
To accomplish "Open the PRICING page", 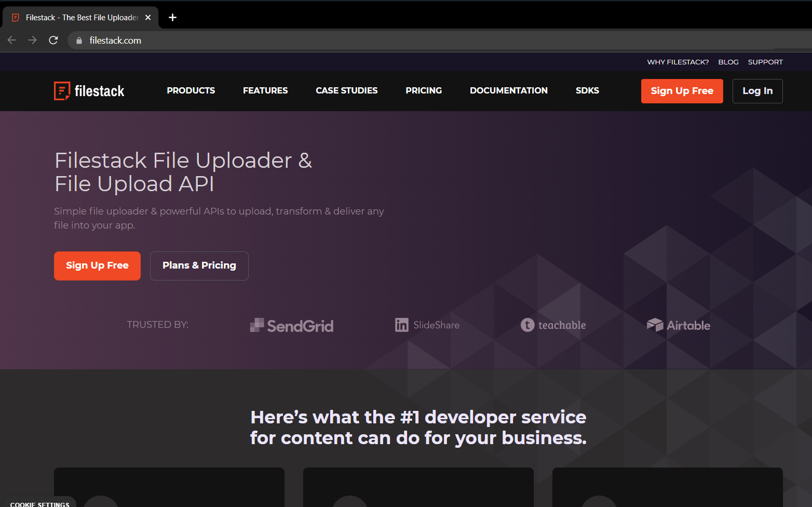I will pyautogui.click(x=424, y=90).
